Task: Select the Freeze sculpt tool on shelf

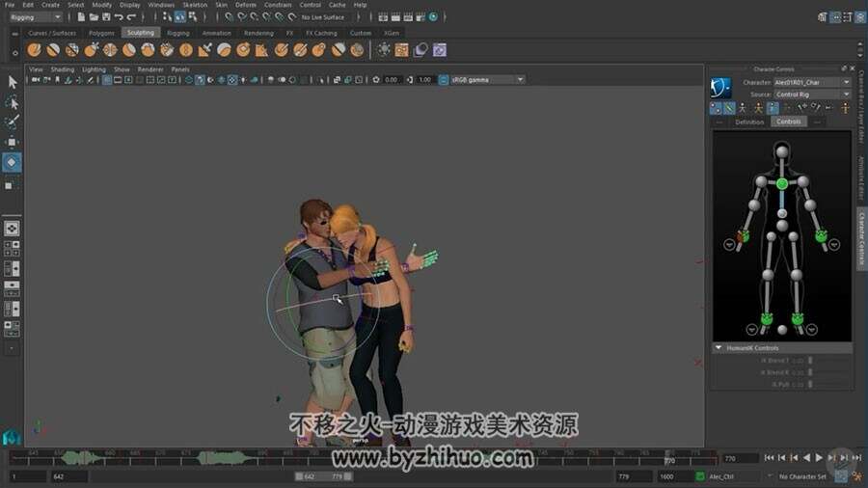Action: pyautogui.click(x=358, y=50)
